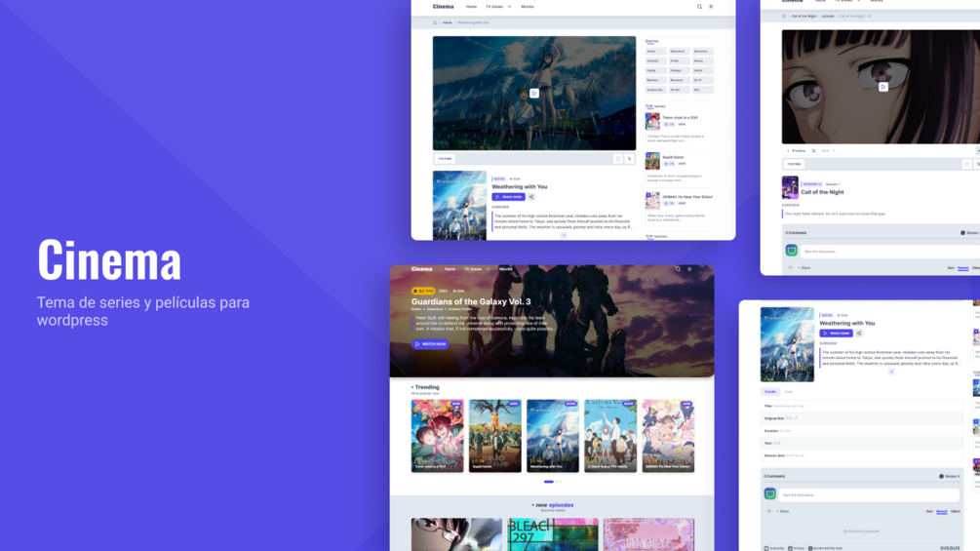Expand overview chevron in bottom-right movie mockup
This screenshot has width=980, height=551.
tap(891, 372)
